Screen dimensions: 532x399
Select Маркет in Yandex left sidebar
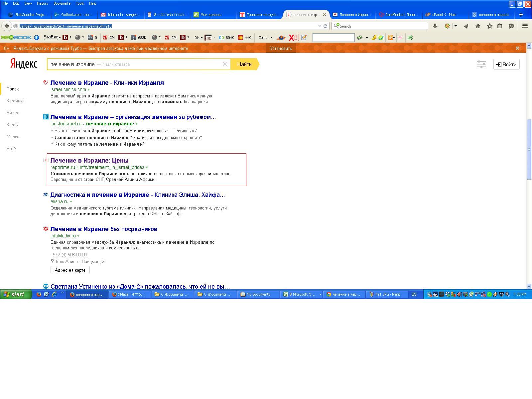[14, 137]
